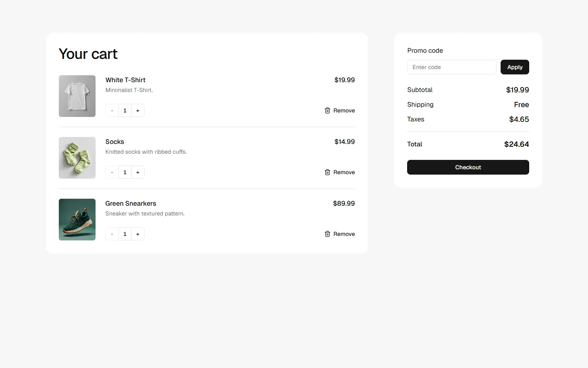Increase the Green Snearkers quantity
This screenshot has height=368, width=588.
click(138, 234)
